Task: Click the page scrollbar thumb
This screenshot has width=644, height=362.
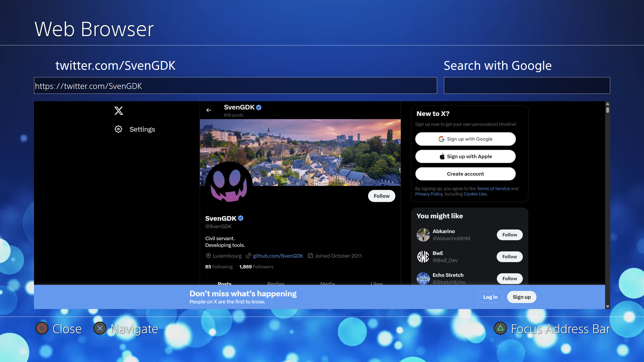Action: (x=608, y=110)
